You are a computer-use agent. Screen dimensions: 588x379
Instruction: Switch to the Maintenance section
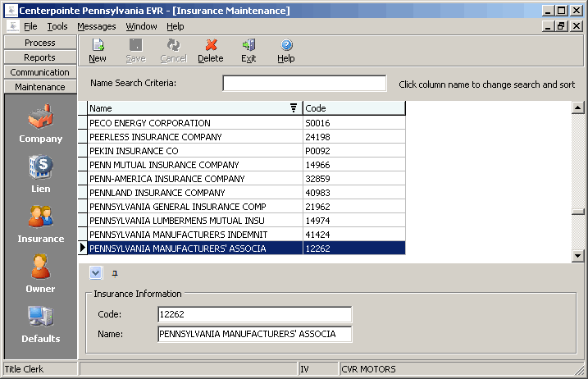click(x=40, y=87)
